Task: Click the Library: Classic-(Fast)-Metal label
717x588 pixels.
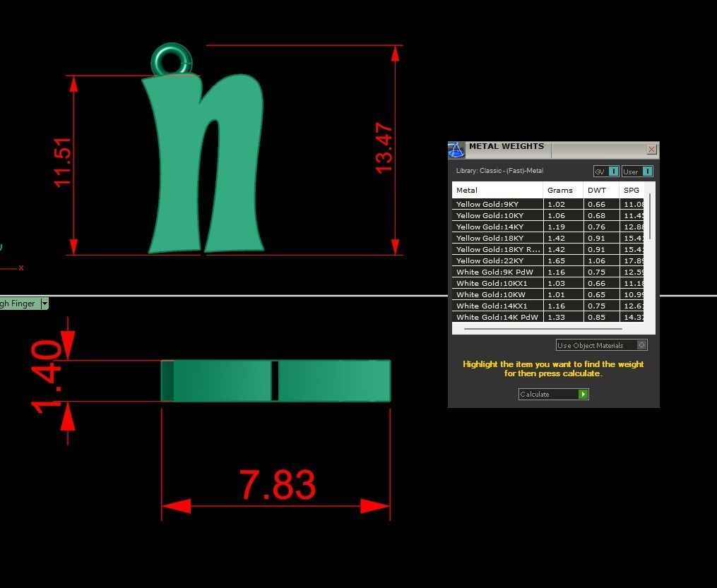Action: tap(499, 170)
